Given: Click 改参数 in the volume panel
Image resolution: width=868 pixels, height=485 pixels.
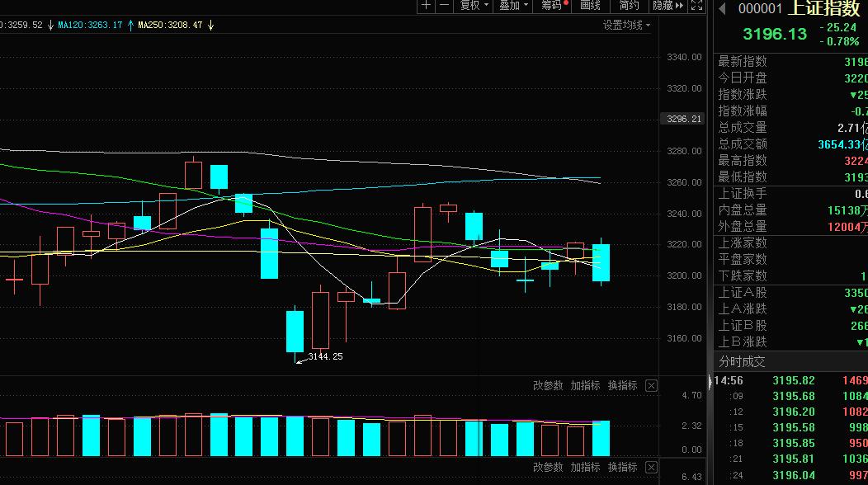Looking at the screenshot, I should click(x=548, y=385).
